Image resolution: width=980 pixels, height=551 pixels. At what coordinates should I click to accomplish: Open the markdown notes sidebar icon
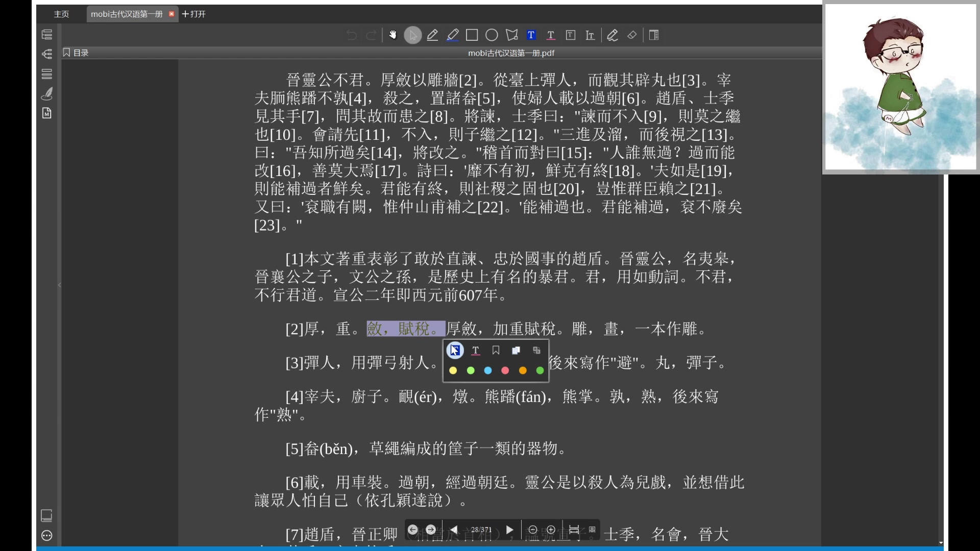47,113
